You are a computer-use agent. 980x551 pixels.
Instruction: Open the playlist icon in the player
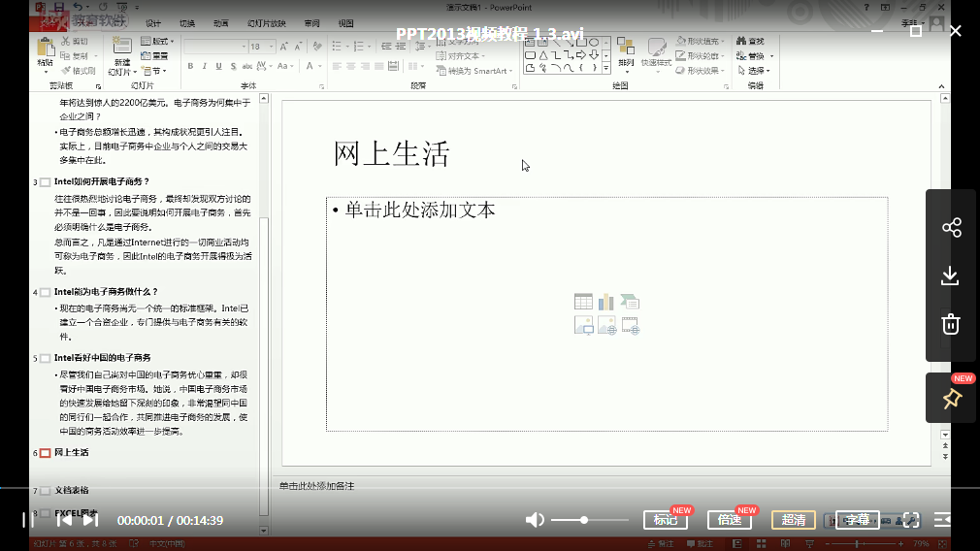[942, 520]
